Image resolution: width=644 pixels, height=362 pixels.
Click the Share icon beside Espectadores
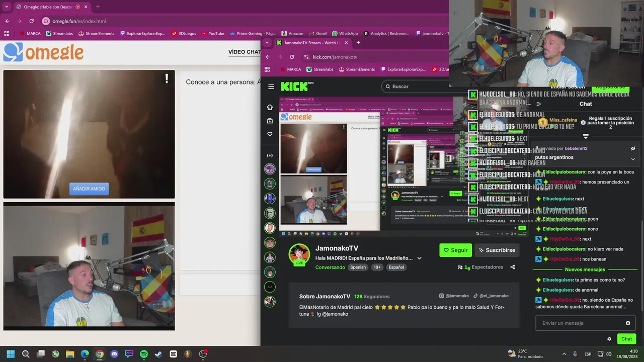pyautogui.click(x=513, y=267)
